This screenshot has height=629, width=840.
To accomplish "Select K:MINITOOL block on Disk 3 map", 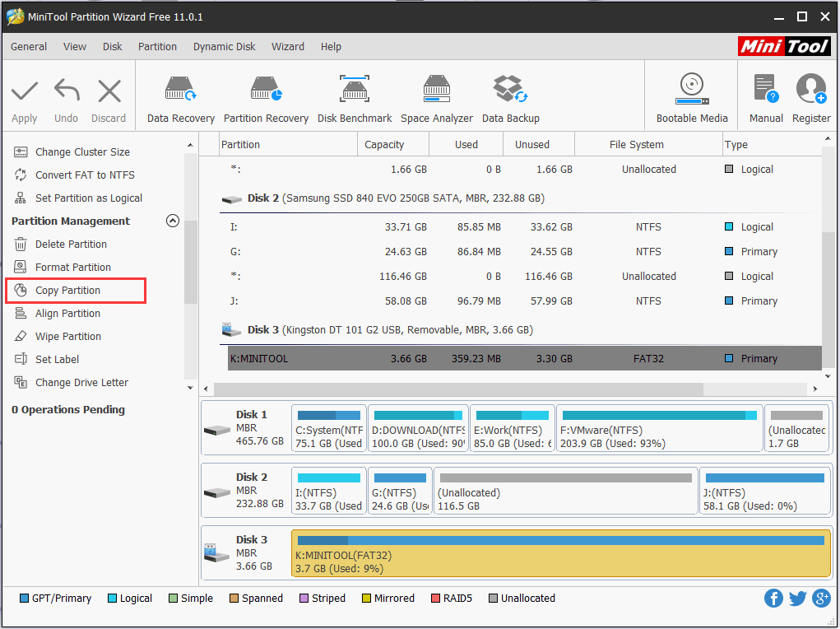I will click(561, 553).
